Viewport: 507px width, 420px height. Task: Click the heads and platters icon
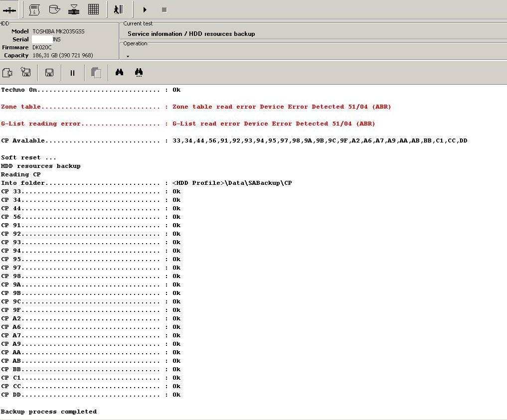[x=74, y=9]
